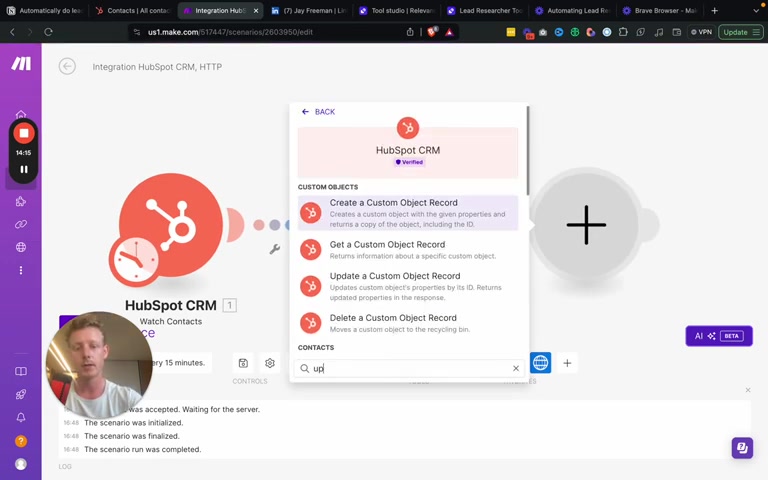Viewport: 768px width, 480px height.
Task: Click the address bar URL
Action: click(230, 32)
